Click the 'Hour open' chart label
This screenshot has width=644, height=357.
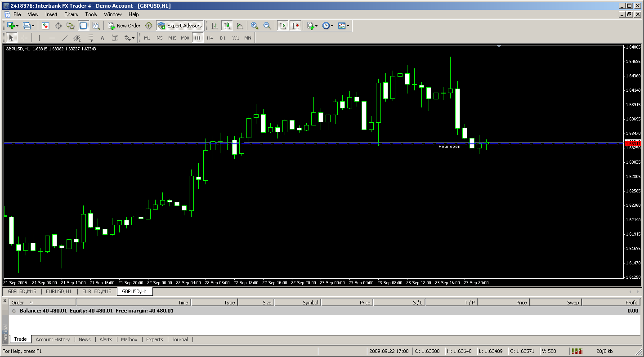click(449, 147)
